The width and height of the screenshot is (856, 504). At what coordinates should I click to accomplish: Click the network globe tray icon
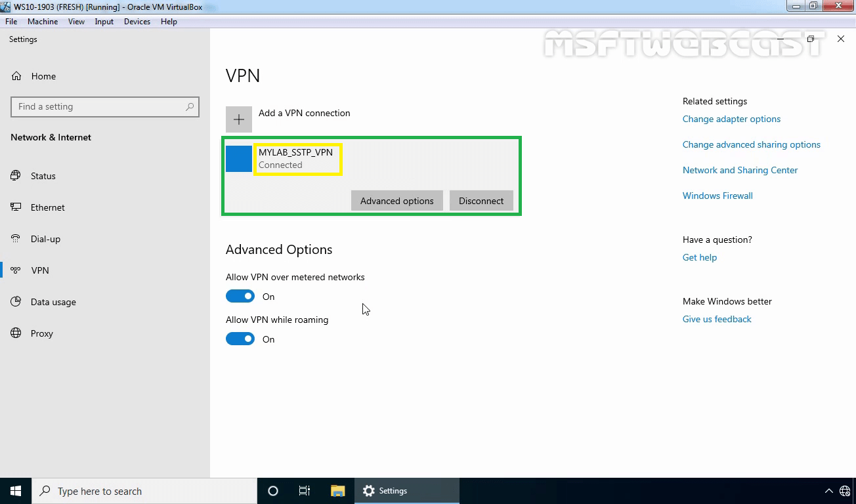pos(845,491)
